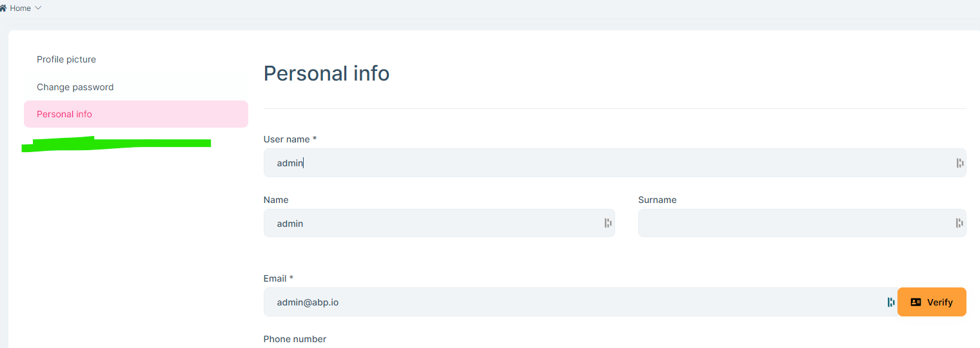Select the Personal info tab
The image size is (980, 348).
point(64,114)
